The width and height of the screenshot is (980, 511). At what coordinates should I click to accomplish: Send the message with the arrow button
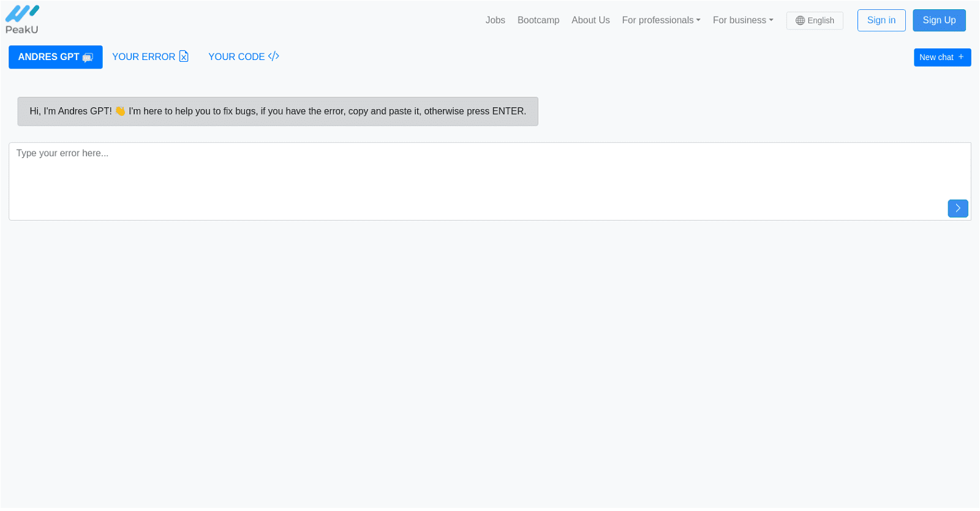957,208
